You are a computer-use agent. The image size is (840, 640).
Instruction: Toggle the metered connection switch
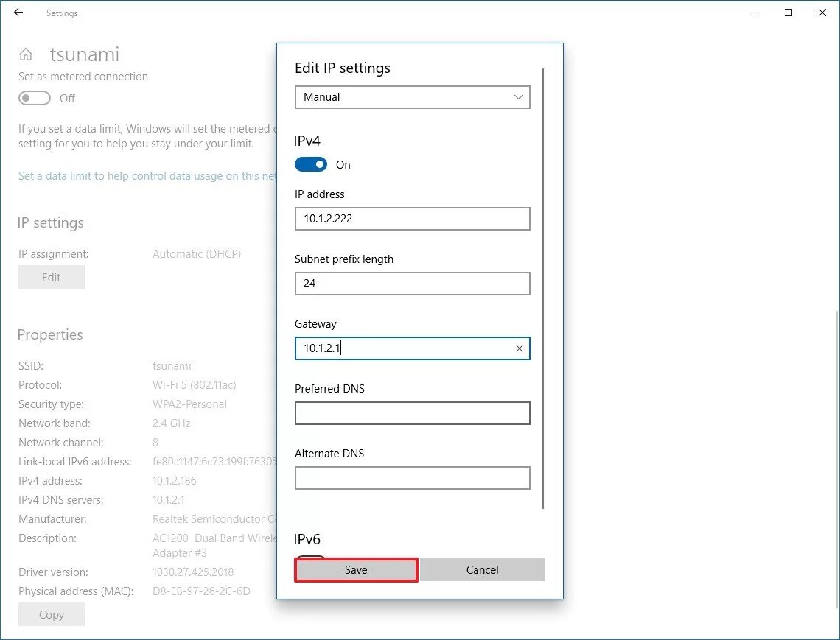click(x=35, y=98)
